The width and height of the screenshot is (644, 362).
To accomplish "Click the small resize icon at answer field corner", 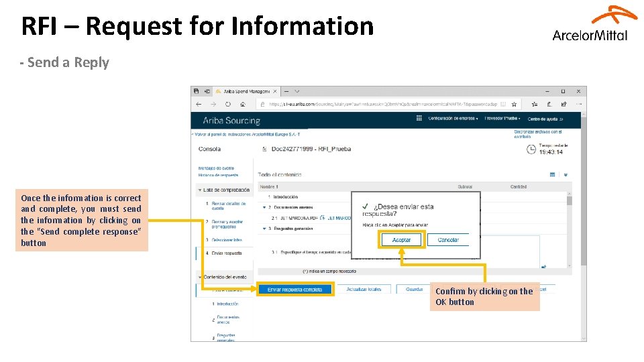I will (x=543, y=267).
